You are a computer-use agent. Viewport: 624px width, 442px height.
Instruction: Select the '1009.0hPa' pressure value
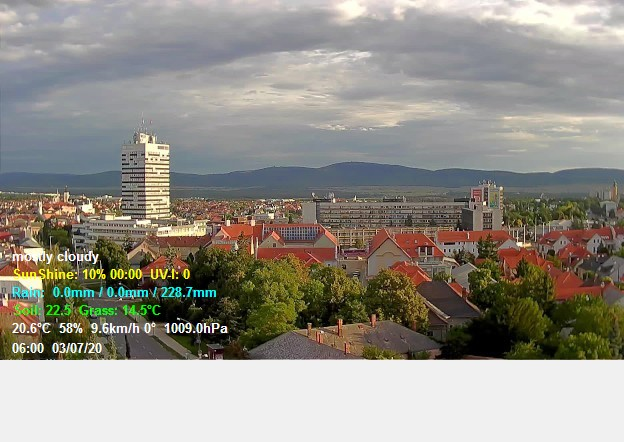click(x=196, y=329)
